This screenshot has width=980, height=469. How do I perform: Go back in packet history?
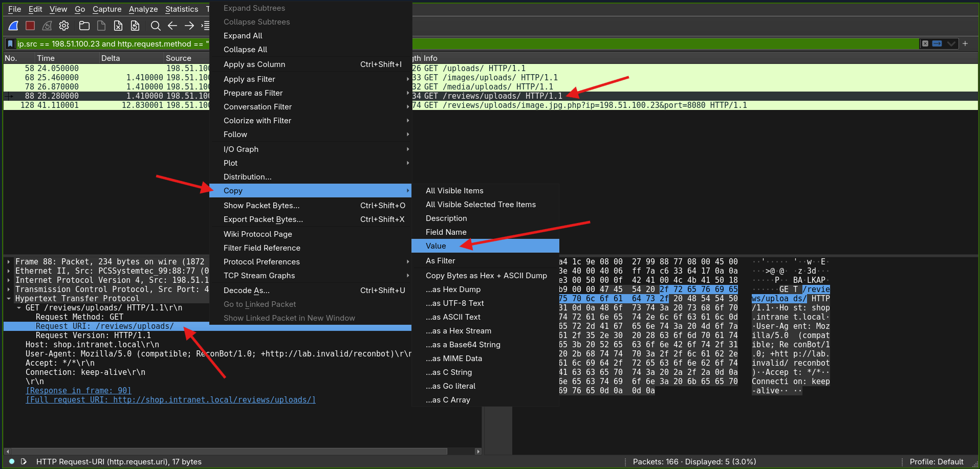point(172,26)
